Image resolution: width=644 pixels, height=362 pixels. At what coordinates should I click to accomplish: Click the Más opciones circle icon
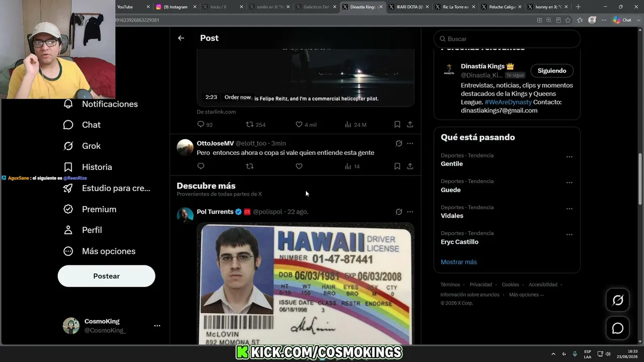(68, 251)
